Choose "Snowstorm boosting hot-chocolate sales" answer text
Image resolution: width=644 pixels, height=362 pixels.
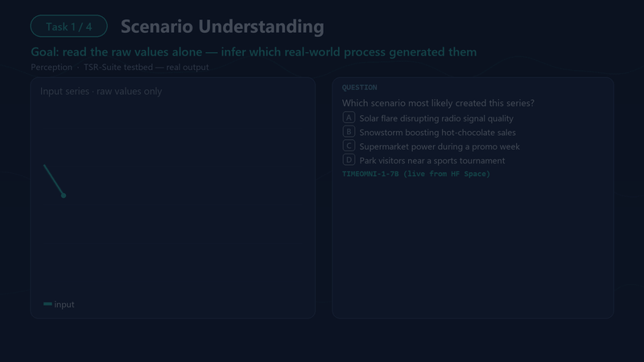(x=437, y=132)
